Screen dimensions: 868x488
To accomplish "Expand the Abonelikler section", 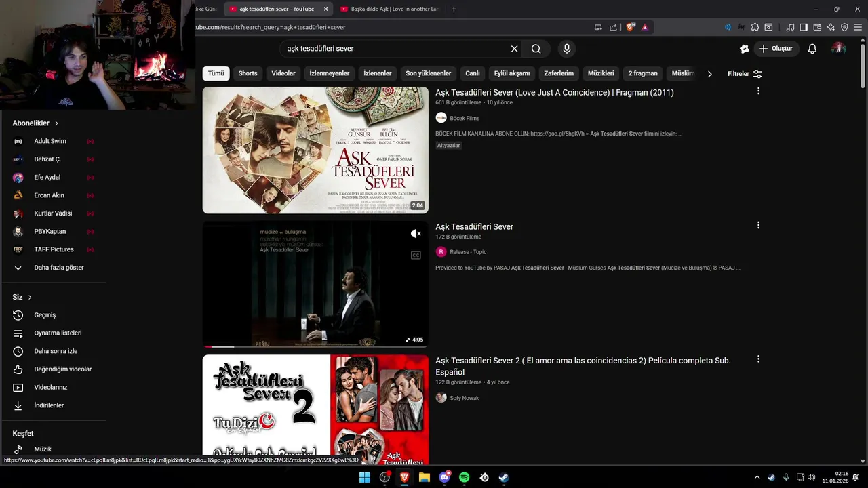I will coord(36,123).
